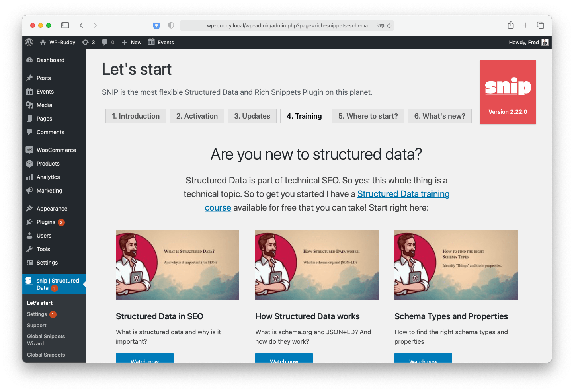Screen dimensions: 574x392
Task: Switch to the 2. Activation tab
Action: pos(197,116)
